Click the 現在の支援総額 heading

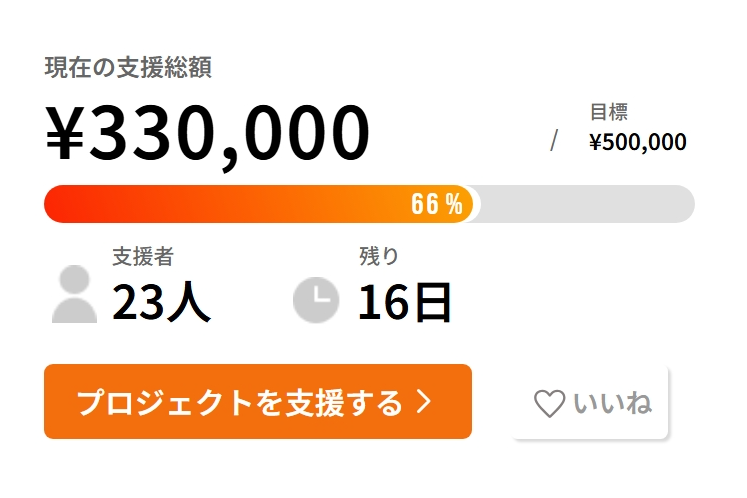pyautogui.click(x=128, y=68)
